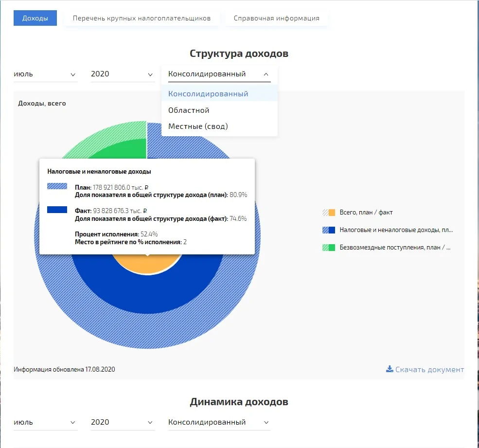Click the Структура доходов heading

click(239, 54)
